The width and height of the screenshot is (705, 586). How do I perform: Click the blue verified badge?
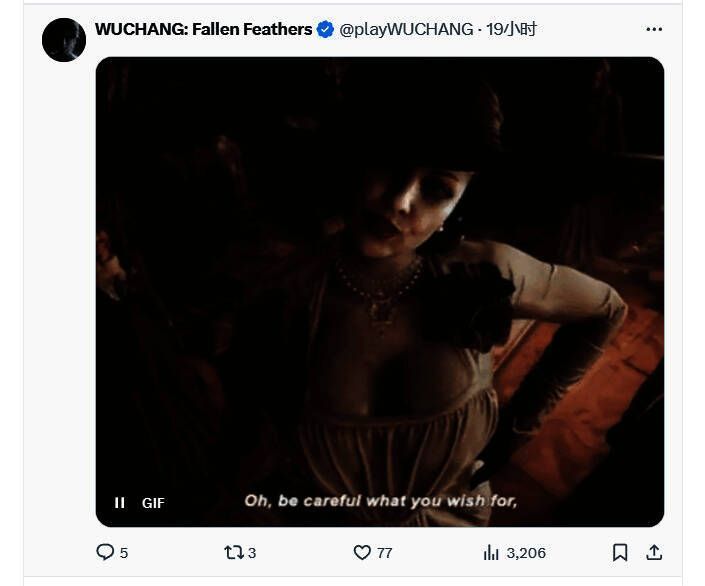(x=325, y=30)
